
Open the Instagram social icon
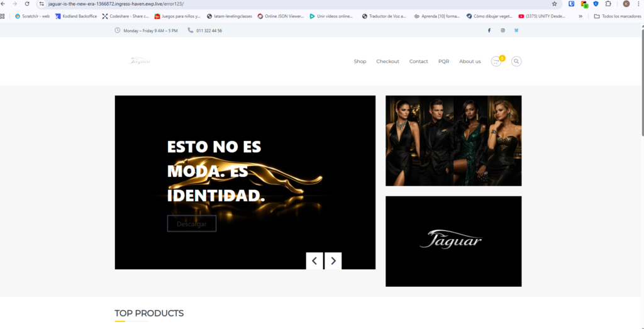click(x=502, y=30)
